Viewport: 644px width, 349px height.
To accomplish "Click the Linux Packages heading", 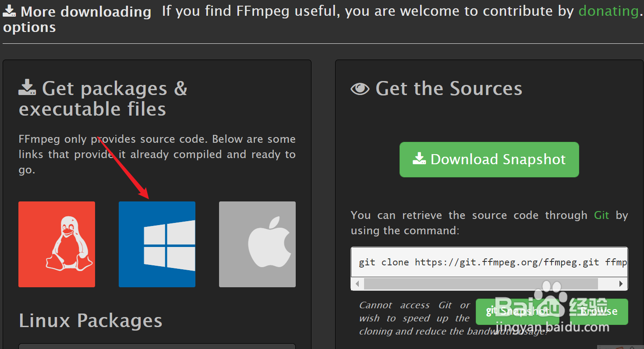I will 91,321.
